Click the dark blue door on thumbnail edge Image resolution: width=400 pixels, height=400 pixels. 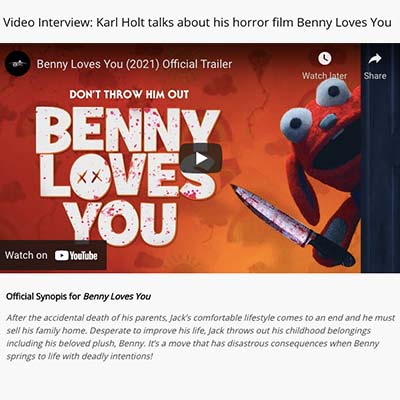380,158
